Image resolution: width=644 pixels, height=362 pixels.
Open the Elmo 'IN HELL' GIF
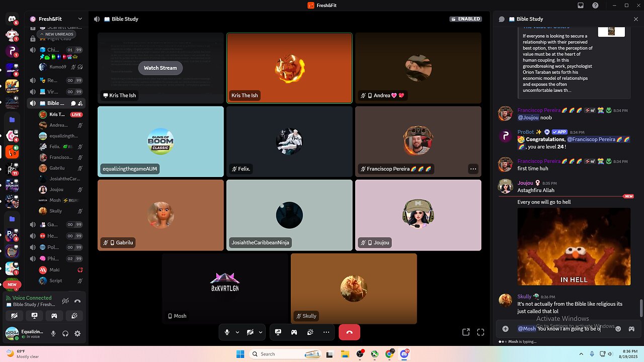574,247
